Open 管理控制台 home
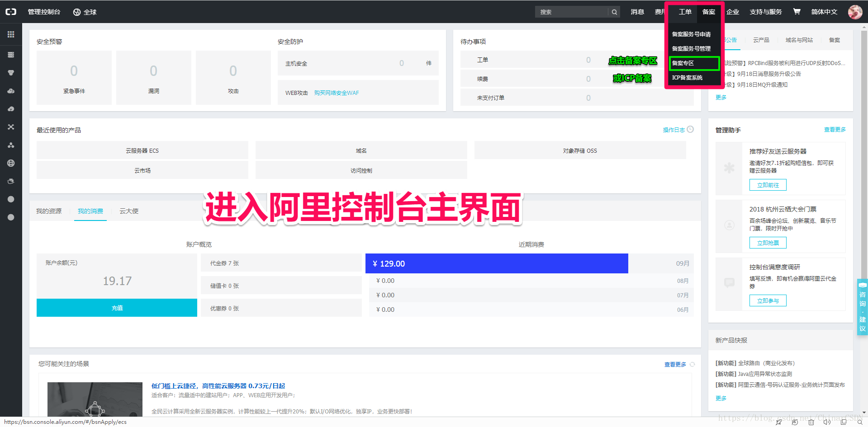Screen dimensions: 868x427 tap(44, 12)
